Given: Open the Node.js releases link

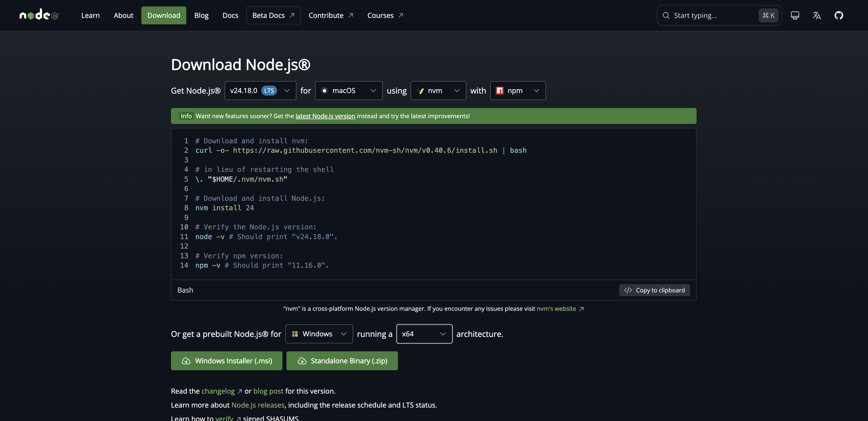Looking at the screenshot, I should point(258,405).
